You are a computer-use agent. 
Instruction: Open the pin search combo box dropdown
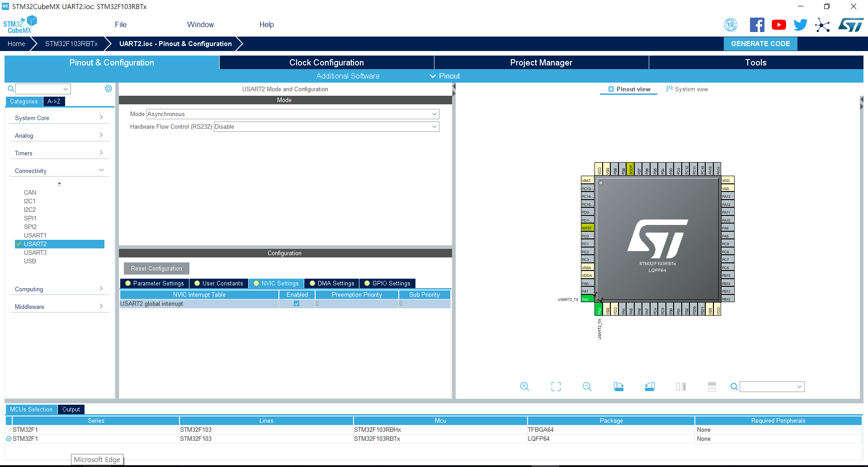(799, 387)
